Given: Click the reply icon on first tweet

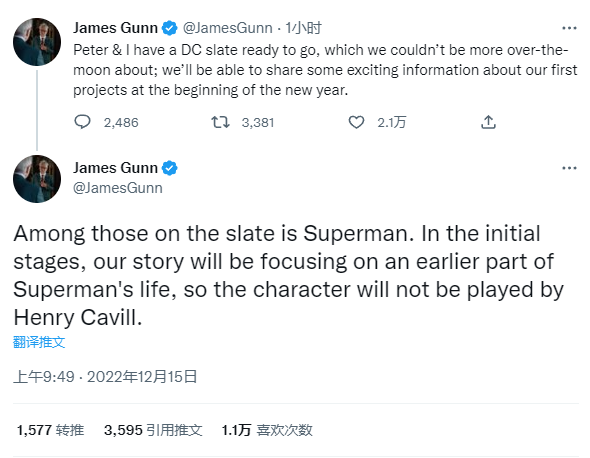Looking at the screenshot, I should tap(82, 122).
